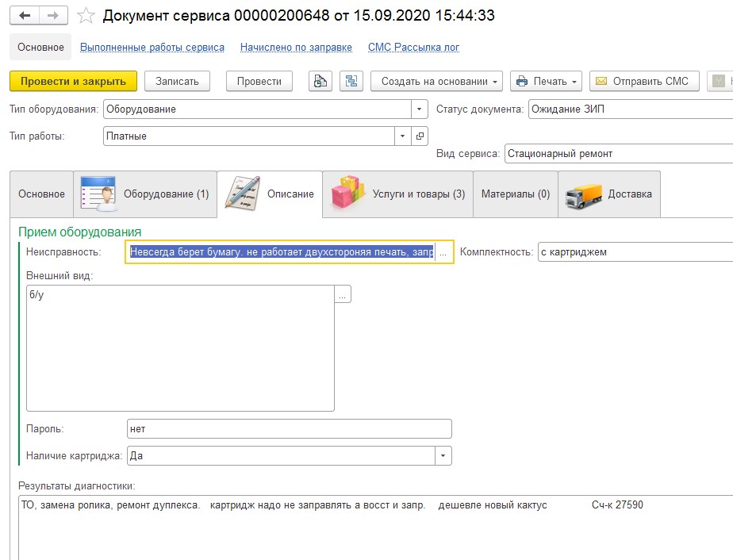Switch to Оборудование (1) tab
This screenshot has height=560, width=733.
click(145, 194)
